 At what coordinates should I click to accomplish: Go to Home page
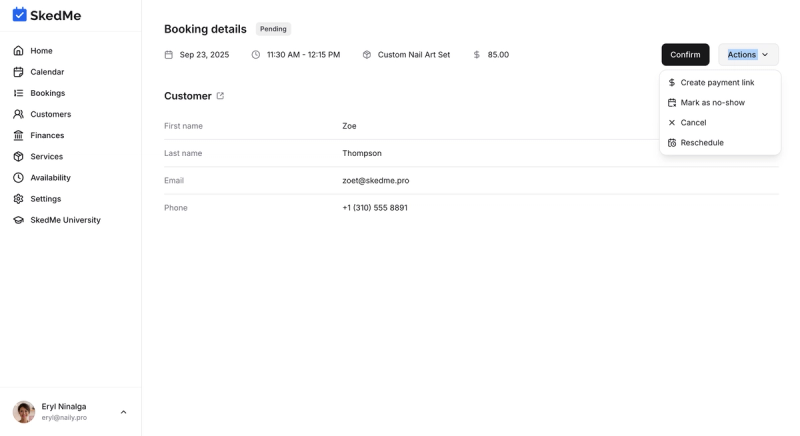pos(41,50)
